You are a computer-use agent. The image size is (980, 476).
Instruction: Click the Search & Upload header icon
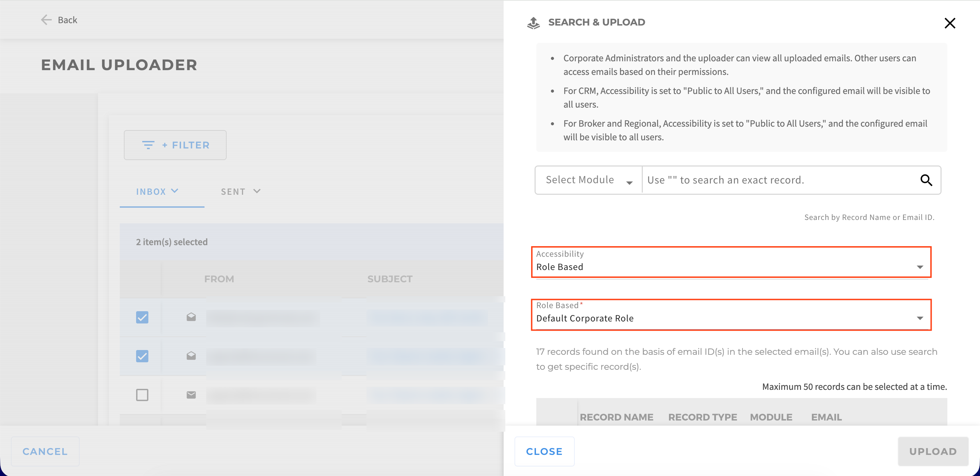pyautogui.click(x=533, y=23)
